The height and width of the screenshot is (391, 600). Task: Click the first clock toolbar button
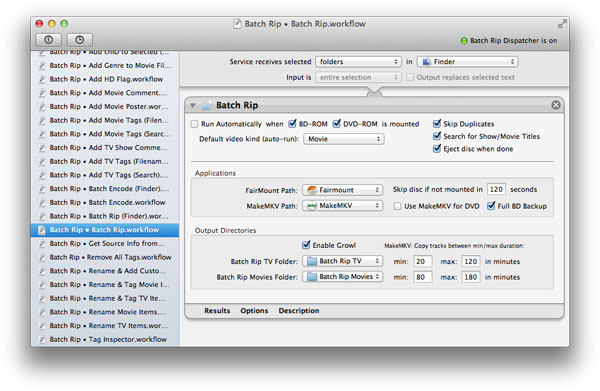point(48,40)
